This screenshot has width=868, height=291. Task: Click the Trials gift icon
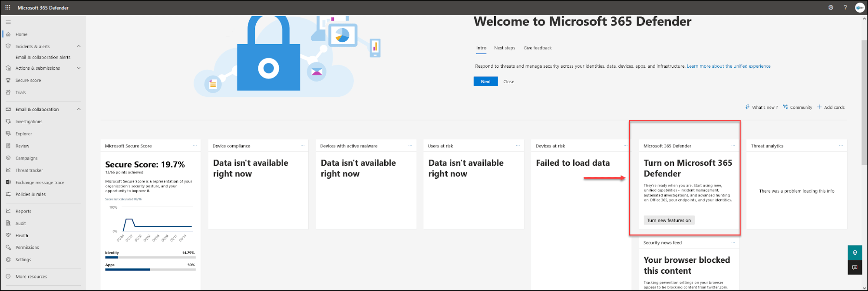point(8,92)
